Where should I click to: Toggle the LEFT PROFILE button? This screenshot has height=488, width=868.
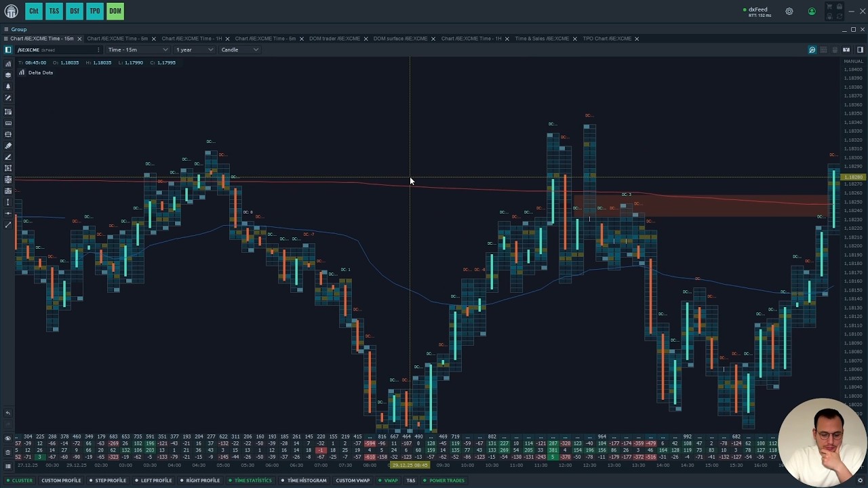coord(154,481)
